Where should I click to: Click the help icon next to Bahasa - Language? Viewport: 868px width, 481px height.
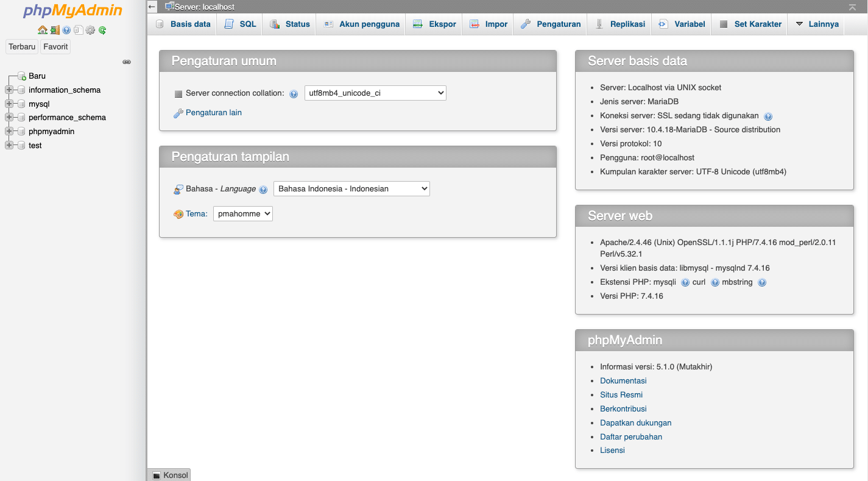click(x=263, y=190)
